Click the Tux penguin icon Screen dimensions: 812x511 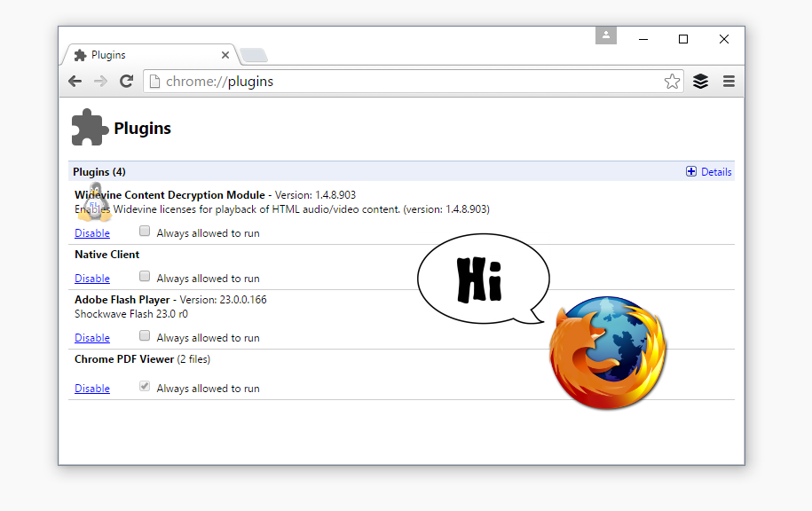95,202
